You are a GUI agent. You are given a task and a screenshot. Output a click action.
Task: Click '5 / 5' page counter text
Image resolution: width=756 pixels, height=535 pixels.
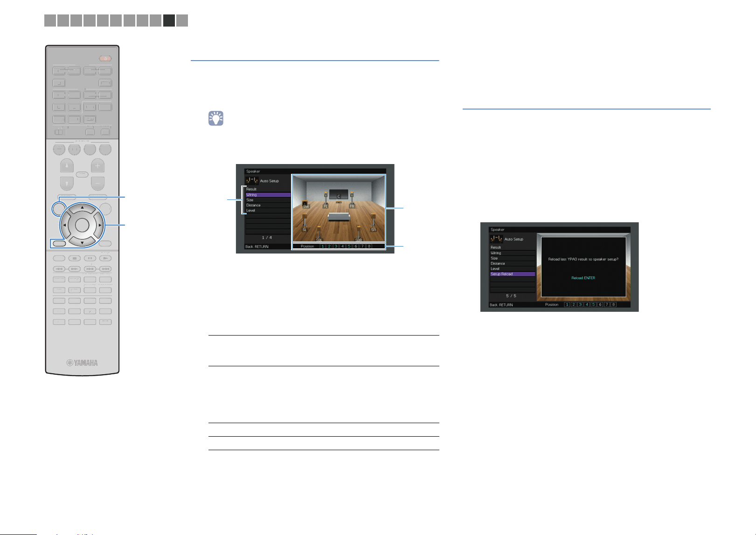coord(512,296)
